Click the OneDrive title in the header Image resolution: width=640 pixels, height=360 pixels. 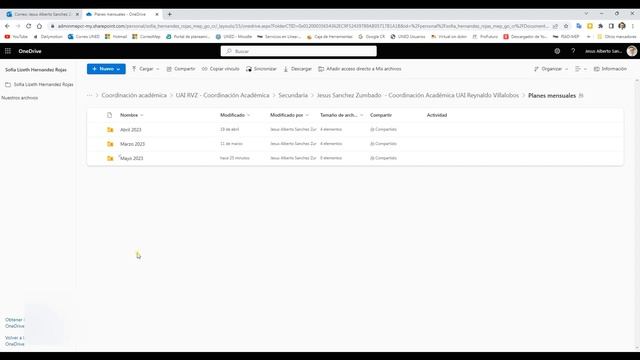point(30,51)
